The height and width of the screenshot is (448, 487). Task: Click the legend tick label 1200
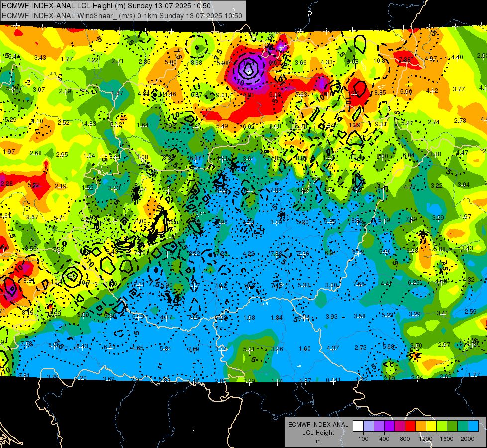[425, 439]
